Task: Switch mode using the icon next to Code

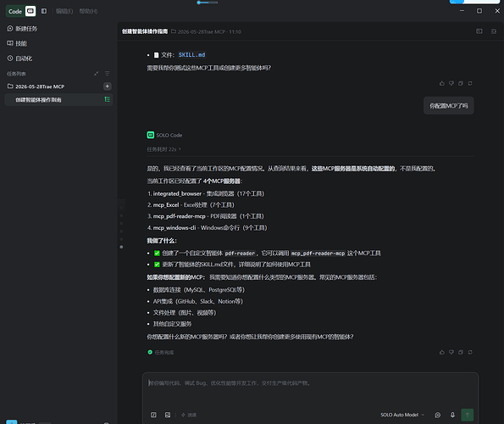Action: pos(30,11)
